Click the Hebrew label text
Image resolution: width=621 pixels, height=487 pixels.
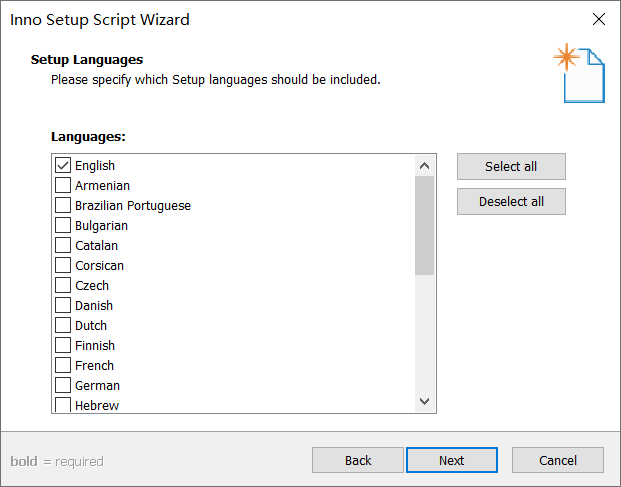click(x=97, y=405)
